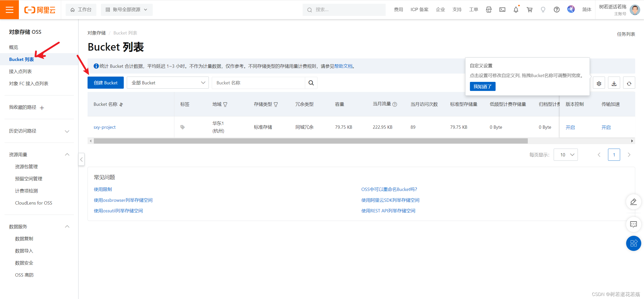Viewport: 644px width, 299px height.
Task: Open the hamburger navigation menu
Action: pyautogui.click(x=9, y=10)
